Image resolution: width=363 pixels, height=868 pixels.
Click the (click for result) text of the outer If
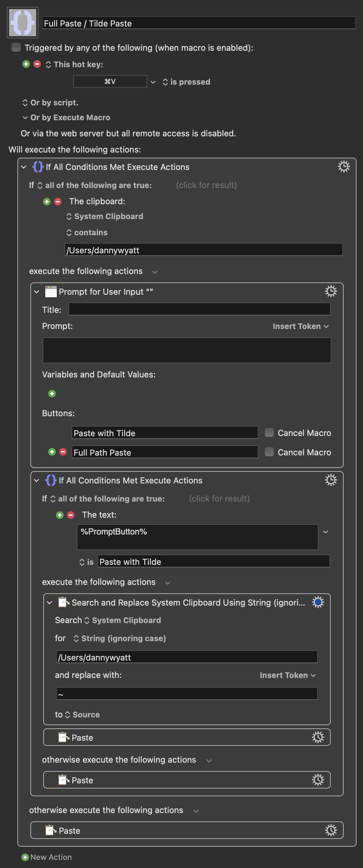[206, 185]
